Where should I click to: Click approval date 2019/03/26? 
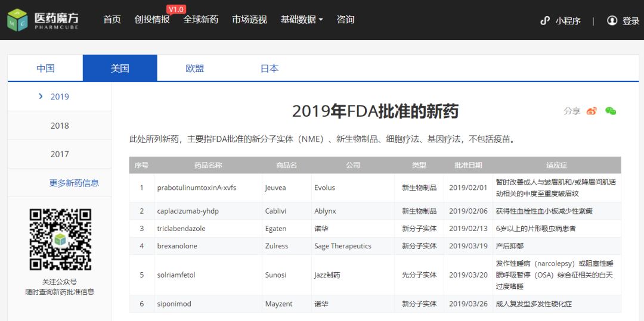click(x=468, y=304)
